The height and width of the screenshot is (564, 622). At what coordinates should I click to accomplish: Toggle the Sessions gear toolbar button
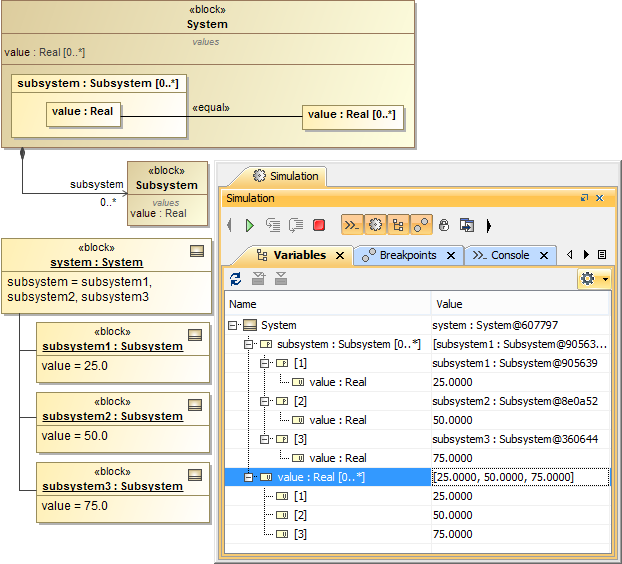click(x=375, y=225)
